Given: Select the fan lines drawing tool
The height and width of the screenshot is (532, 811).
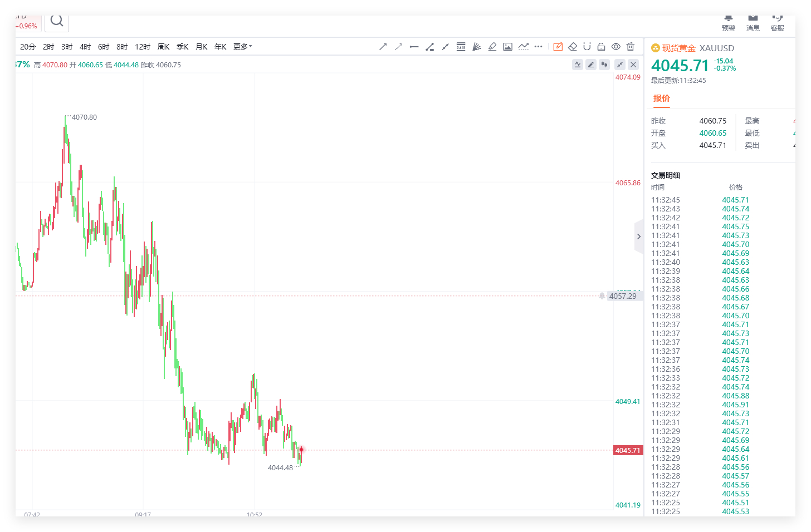Looking at the screenshot, I should coord(476,47).
